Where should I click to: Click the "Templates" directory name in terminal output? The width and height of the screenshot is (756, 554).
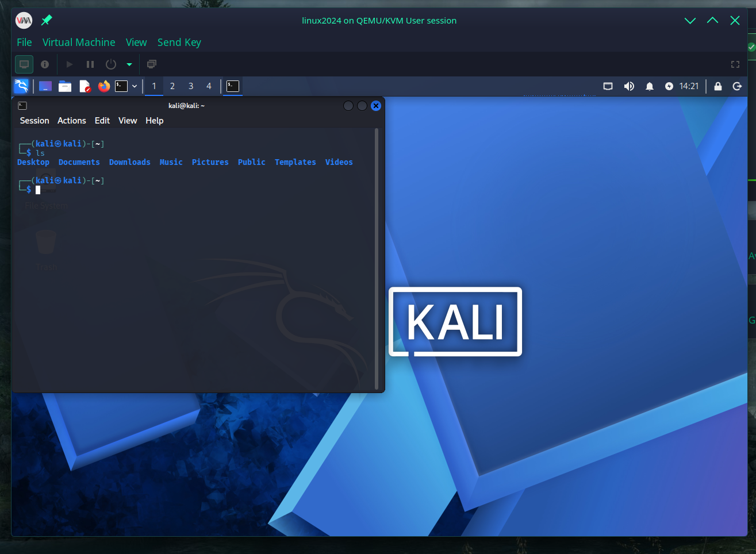296,162
